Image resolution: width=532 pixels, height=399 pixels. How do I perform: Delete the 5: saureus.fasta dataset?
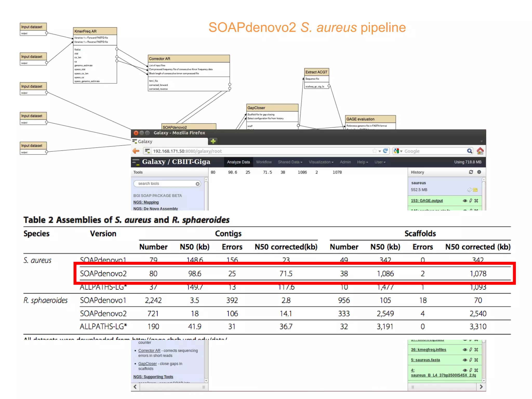pyautogui.click(x=476, y=360)
